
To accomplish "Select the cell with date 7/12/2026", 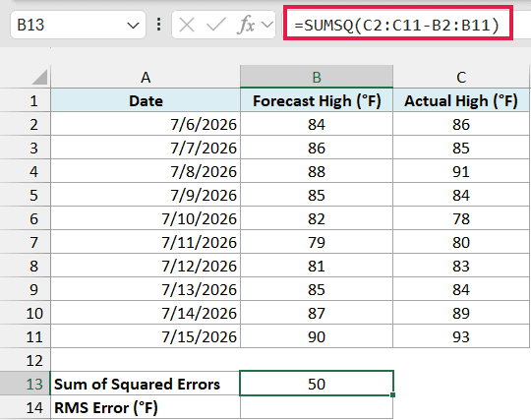I will point(146,266).
